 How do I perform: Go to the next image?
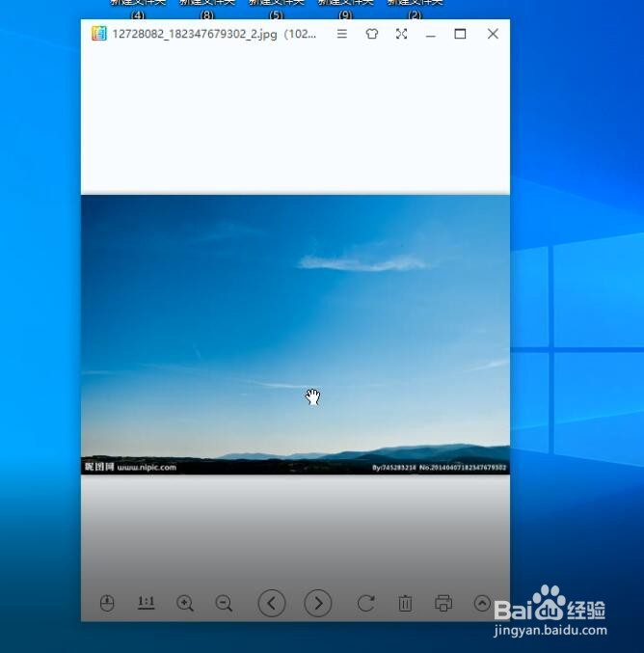coord(318,603)
